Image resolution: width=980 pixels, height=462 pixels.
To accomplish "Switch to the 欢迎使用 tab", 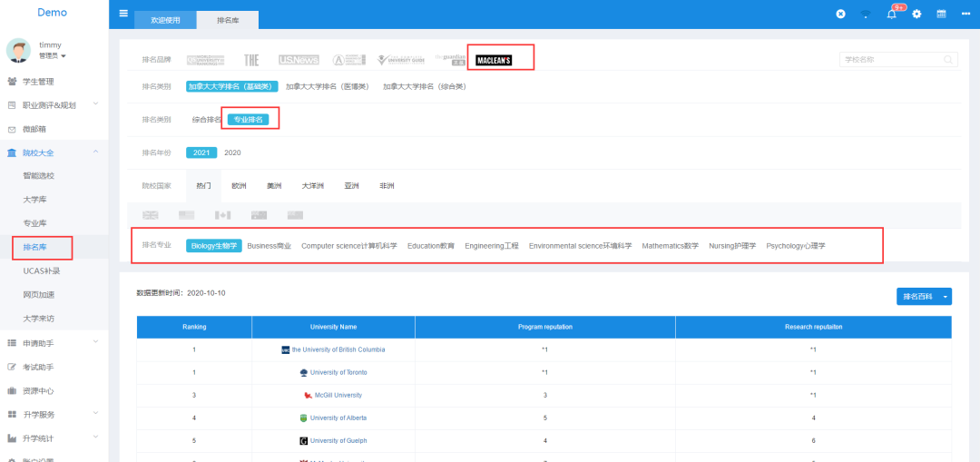I will click(164, 20).
